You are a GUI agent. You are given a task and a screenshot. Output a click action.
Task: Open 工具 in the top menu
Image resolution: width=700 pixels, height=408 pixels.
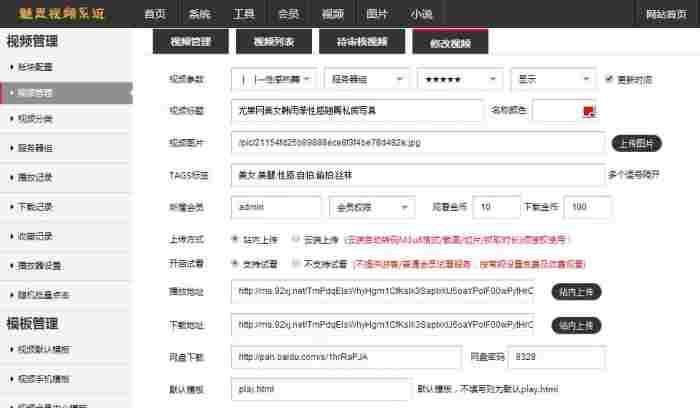[244, 14]
